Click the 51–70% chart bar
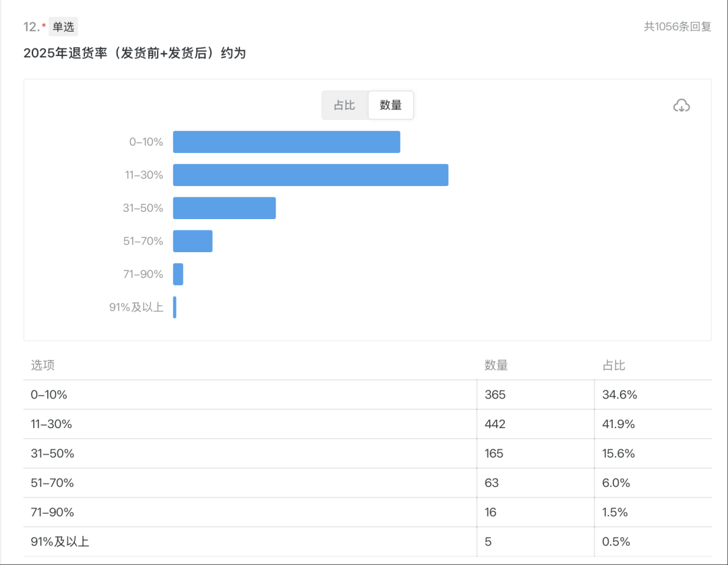The width and height of the screenshot is (728, 565). pos(193,241)
